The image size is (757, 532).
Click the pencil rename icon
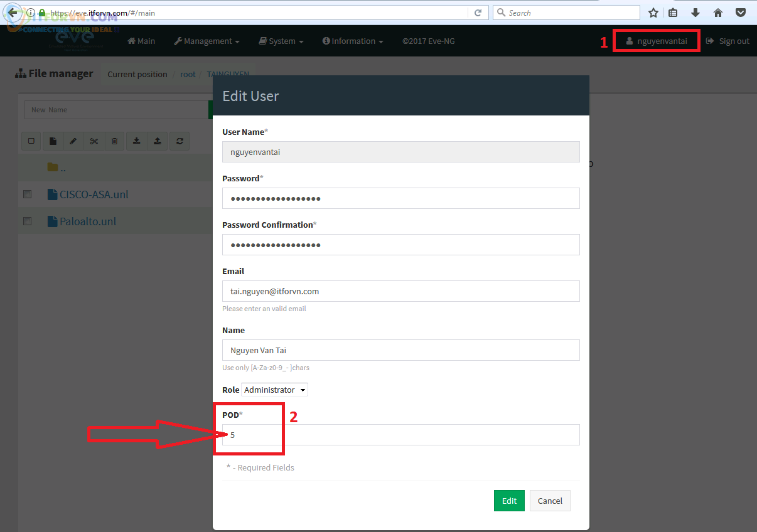click(x=73, y=141)
